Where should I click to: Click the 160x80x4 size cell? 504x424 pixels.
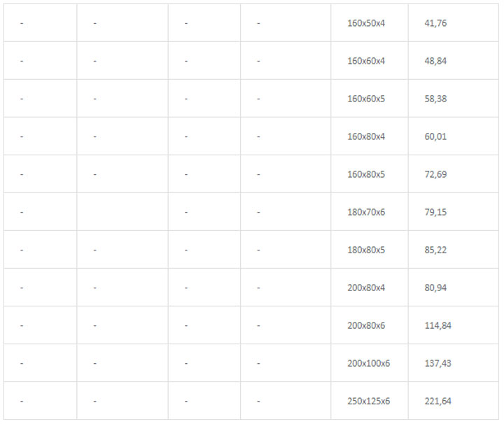[x=366, y=136]
